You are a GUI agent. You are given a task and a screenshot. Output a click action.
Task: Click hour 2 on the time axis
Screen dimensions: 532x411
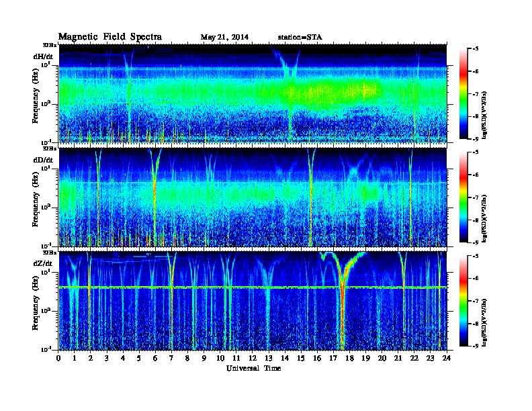[x=91, y=358]
